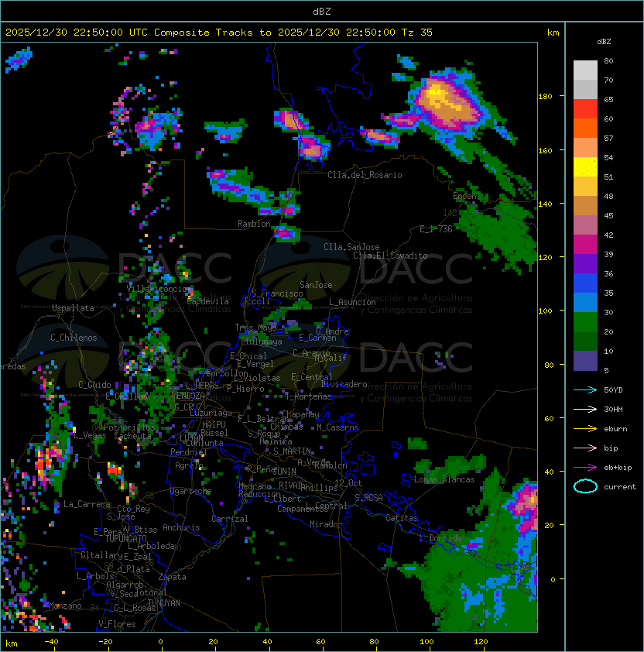Image resolution: width=644 pixels, height=652 pixels.
Task: Click the 'S_MARTIN' map label
Action: [x=293, y=451]
